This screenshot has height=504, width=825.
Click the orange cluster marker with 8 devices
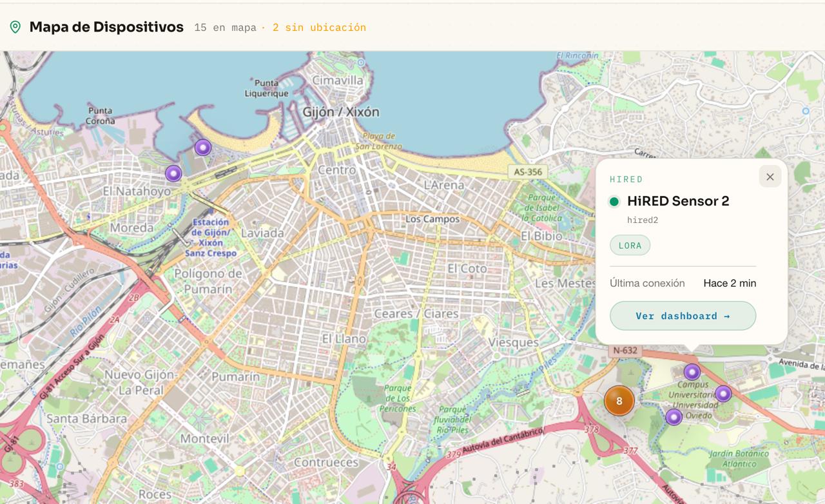click(619, 401)
